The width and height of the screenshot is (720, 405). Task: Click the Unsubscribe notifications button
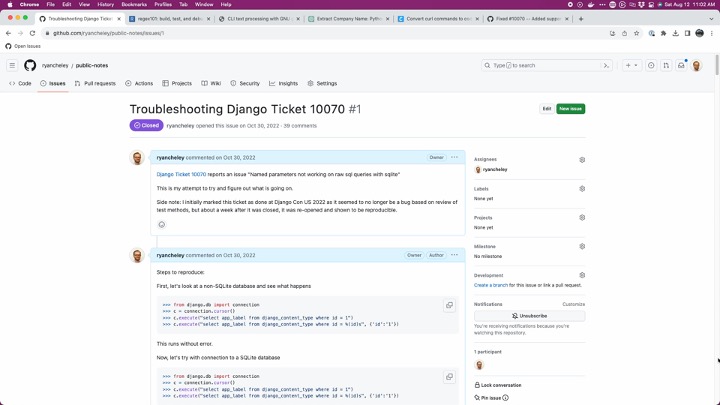529,315
